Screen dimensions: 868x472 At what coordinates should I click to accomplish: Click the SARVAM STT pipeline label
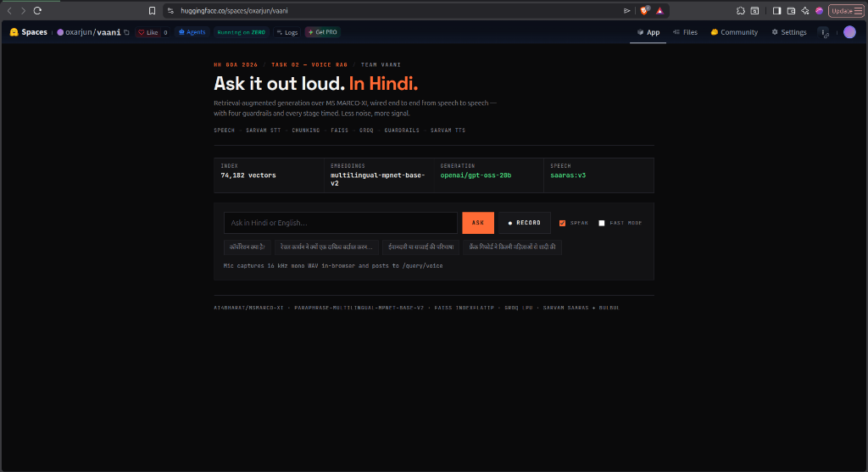pyautogui.click(x=263, y=130)
